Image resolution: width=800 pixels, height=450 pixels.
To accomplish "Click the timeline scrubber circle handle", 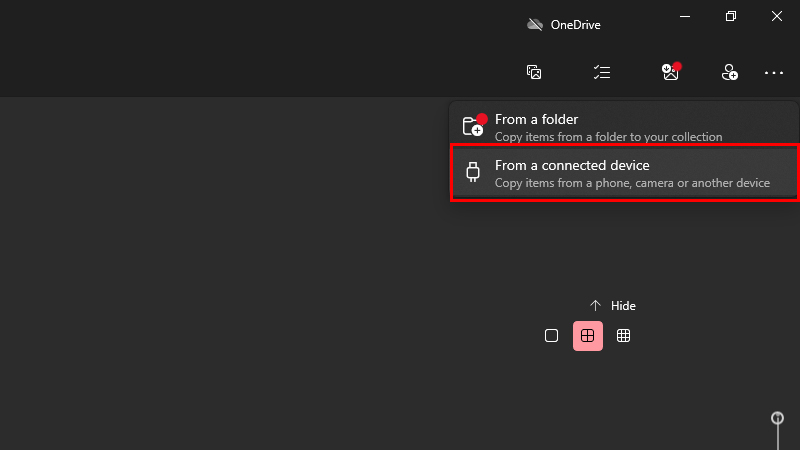I will (777, 418).
